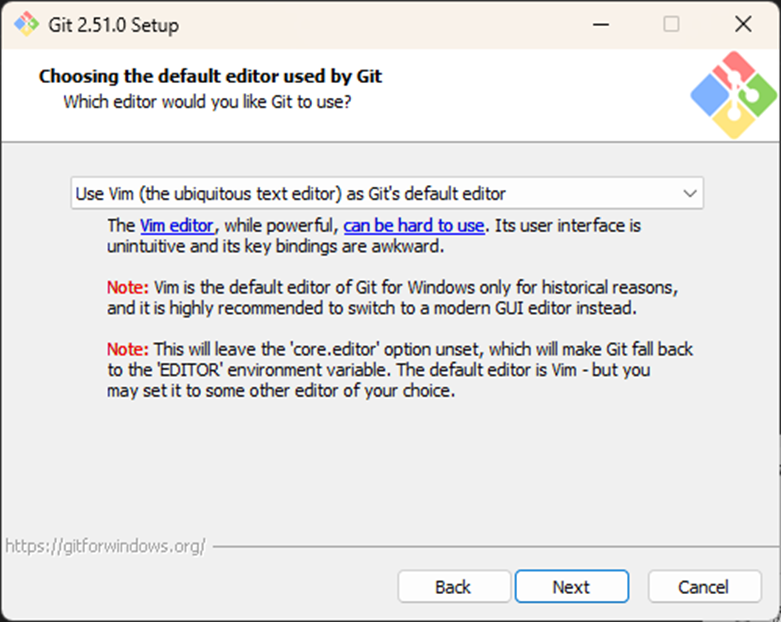Click the second red "Note:" about core.editor
This screenshot has width=781, height=622.
click(128, 350)
